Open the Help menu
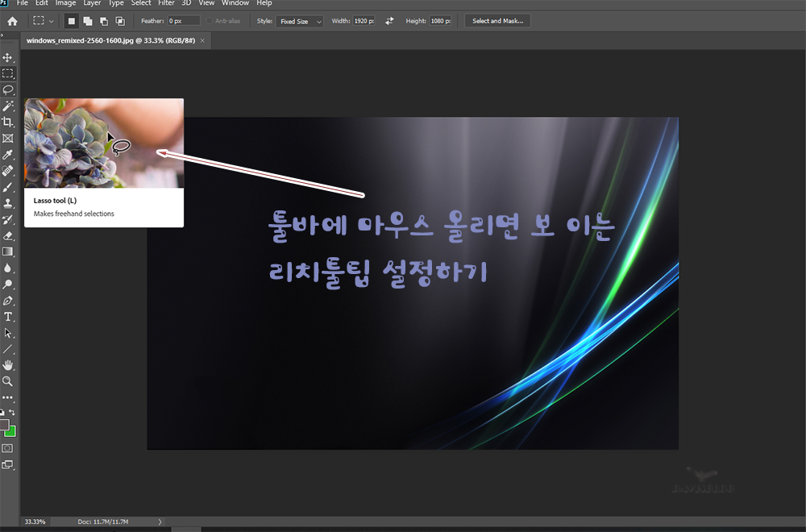 (x=264, y=3)
